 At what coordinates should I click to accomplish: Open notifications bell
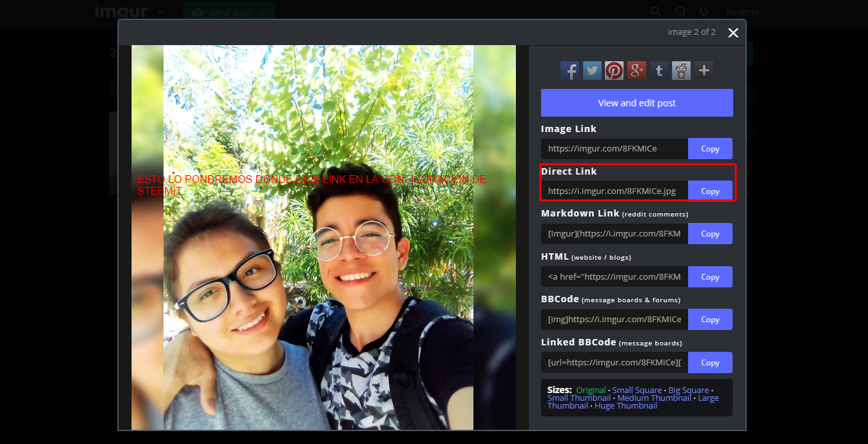click(704, 12)
